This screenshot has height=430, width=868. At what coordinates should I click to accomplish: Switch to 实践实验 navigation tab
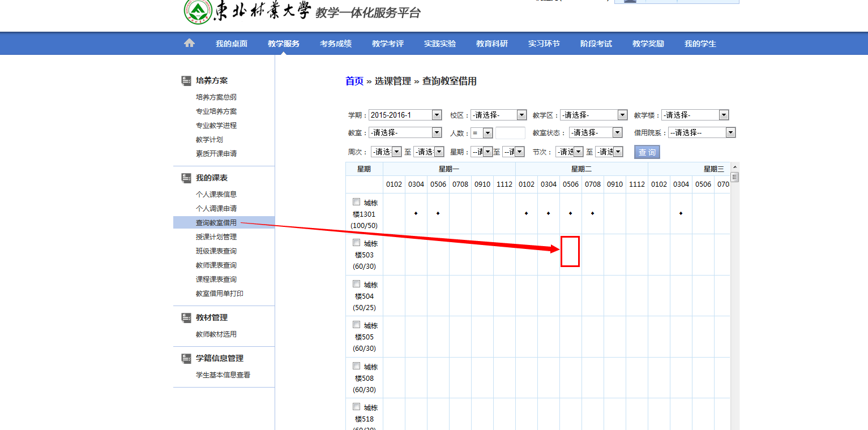(440, 44)
